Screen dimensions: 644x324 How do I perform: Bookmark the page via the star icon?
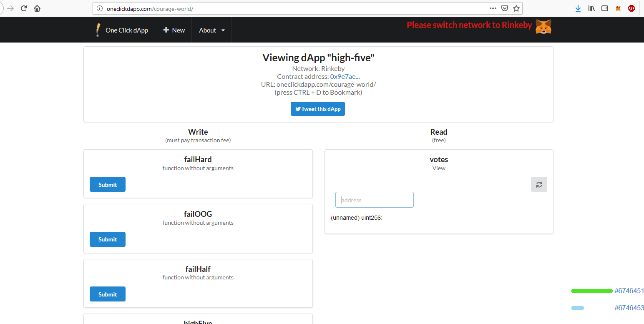pos(516,8)
